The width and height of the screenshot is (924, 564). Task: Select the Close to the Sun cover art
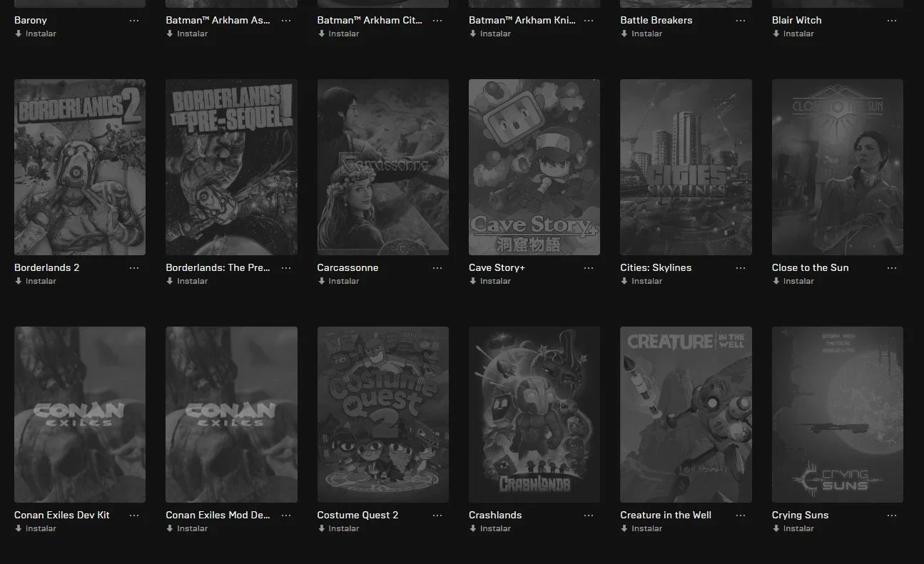click(838, 167)
